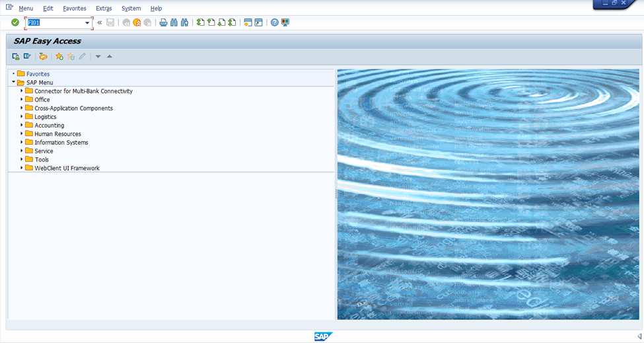
Task: Click the Find binoculars icon
Action: click(x=174, y=22)
